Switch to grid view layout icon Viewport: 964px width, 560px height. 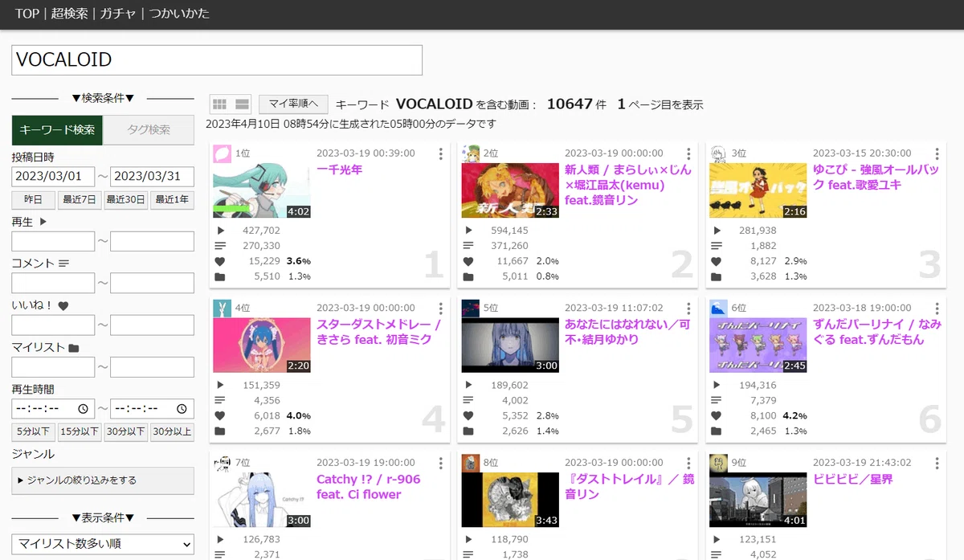click(x=219, y=104)
